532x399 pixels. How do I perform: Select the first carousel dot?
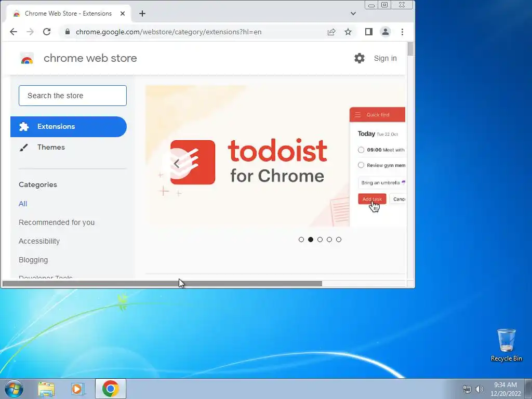tap(301, 240)
